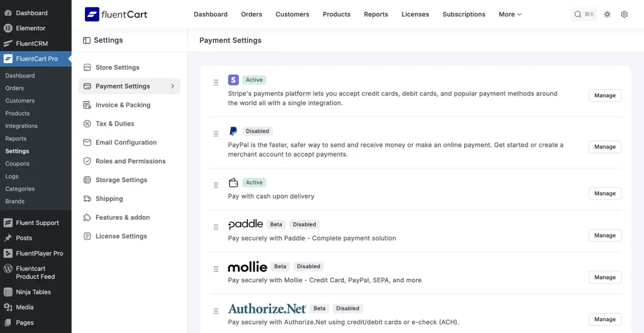Click the Store Settings icon
The height and width of the screenshot is (333, 644).
[87, 67]
